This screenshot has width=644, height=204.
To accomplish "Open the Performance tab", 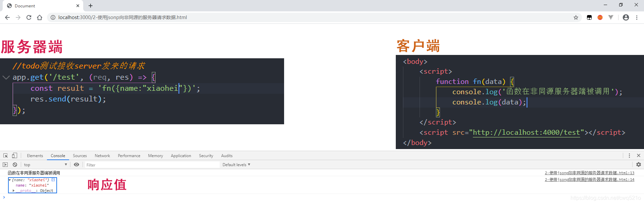I will coord(129,156).
